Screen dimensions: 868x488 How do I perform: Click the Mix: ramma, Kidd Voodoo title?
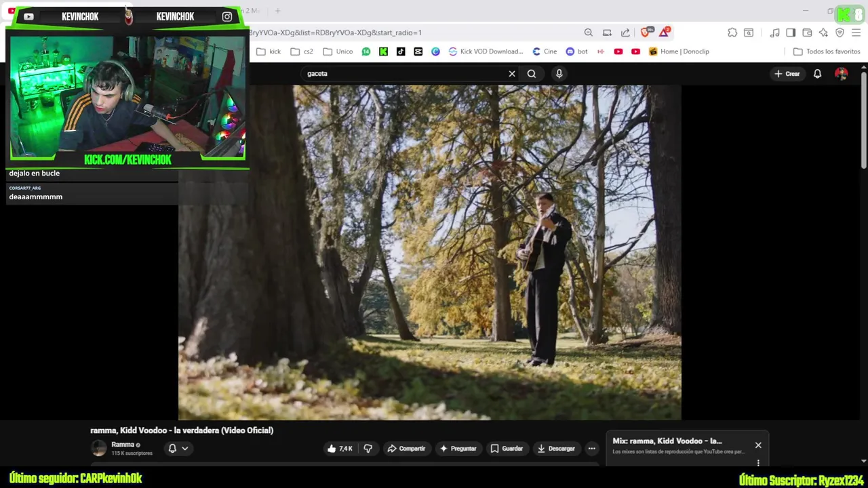point(667,441)
